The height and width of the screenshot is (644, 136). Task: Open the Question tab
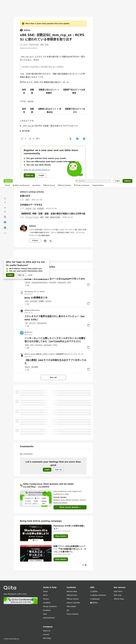point(36,185)
